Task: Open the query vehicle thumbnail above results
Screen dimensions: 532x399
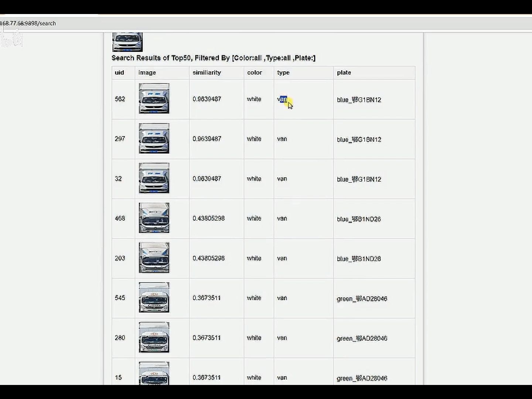Action: pyautogui.click(x=127, y=42)
